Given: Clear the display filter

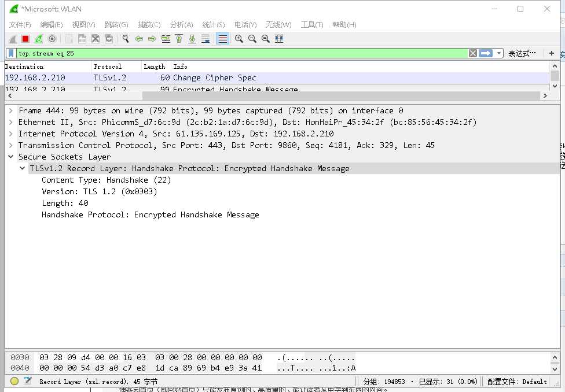Looking at the screenshot, I should click(x=473, y=54).
